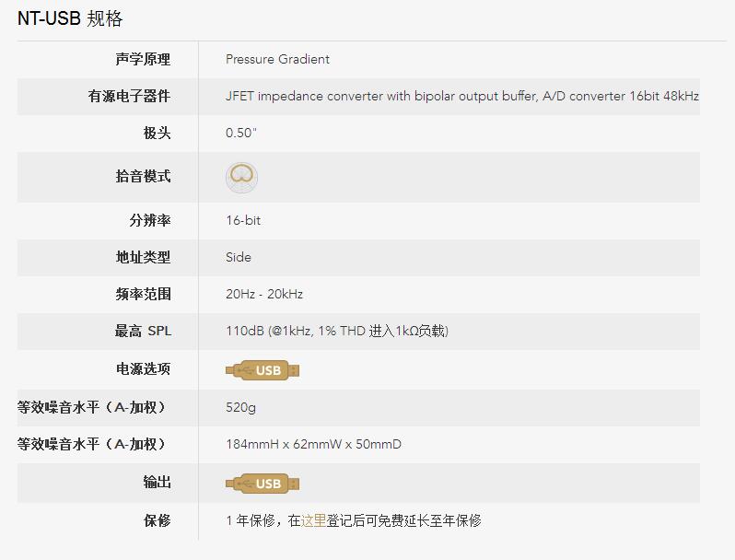Click the Pressure Gradient value

tap(277, 60)
